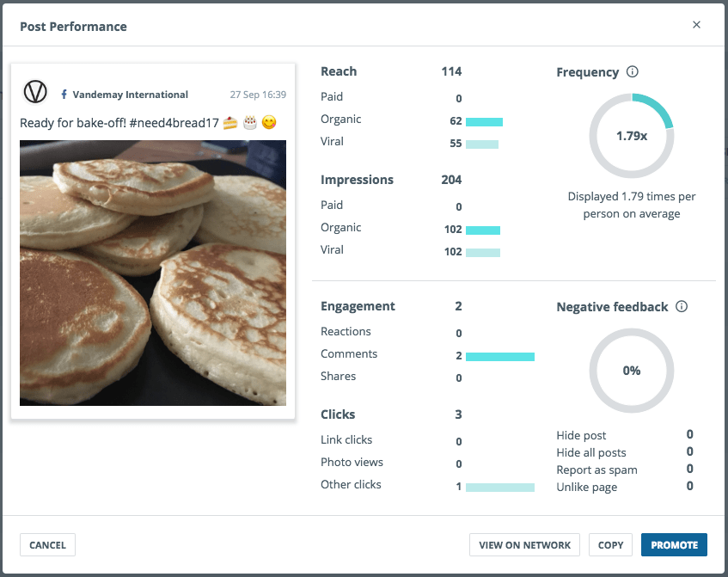Click the PROMOTE button
The image size is (728, 577).
coord(674,545)
